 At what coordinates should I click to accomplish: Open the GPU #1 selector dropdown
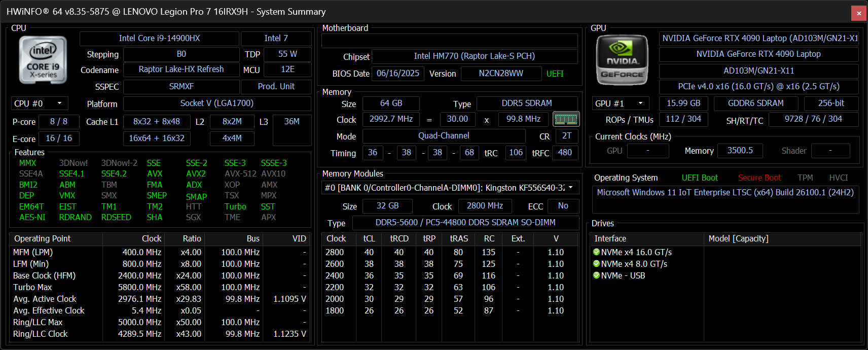tap(621, 103)
